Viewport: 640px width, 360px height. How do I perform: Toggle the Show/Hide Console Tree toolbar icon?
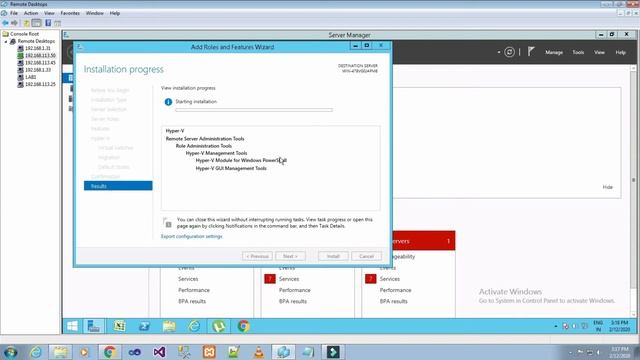(x=36, y=23)
